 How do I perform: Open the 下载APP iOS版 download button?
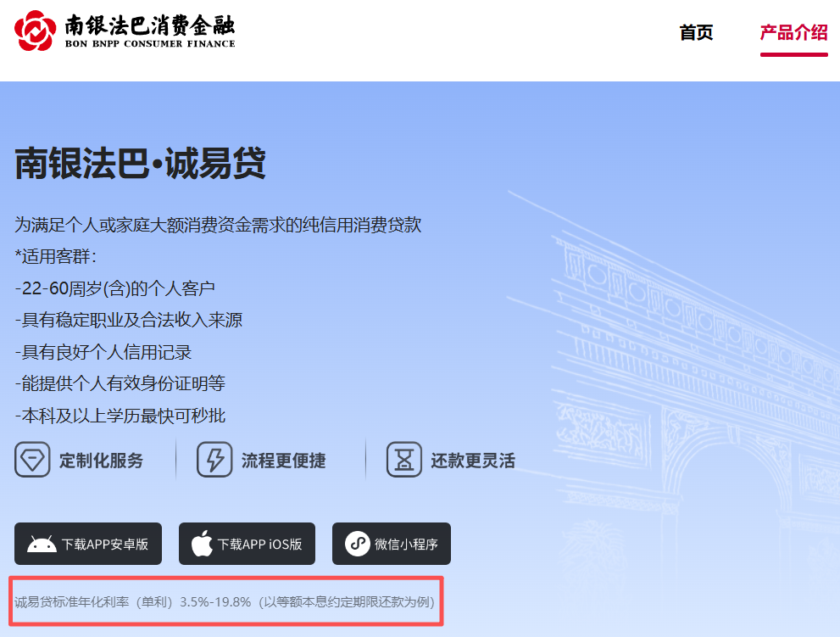(247, 544)
